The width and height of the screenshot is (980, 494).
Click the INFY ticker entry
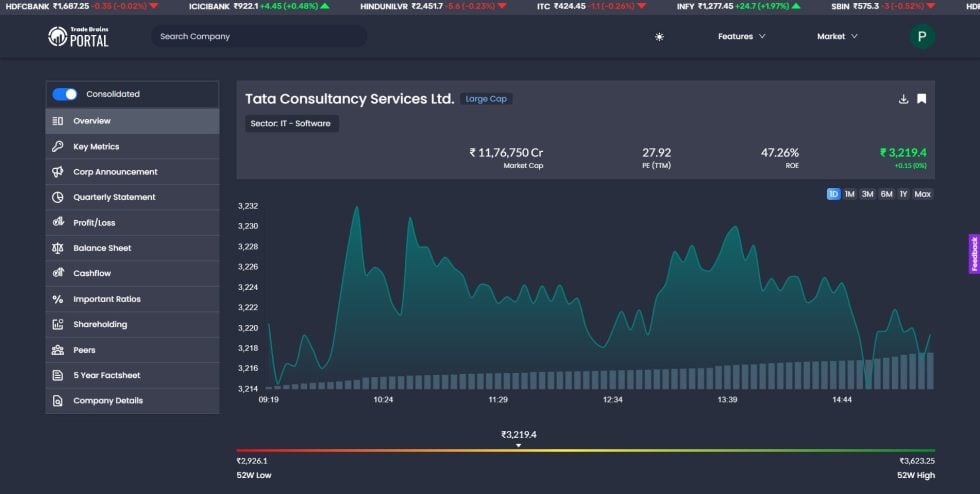(738, 6)
